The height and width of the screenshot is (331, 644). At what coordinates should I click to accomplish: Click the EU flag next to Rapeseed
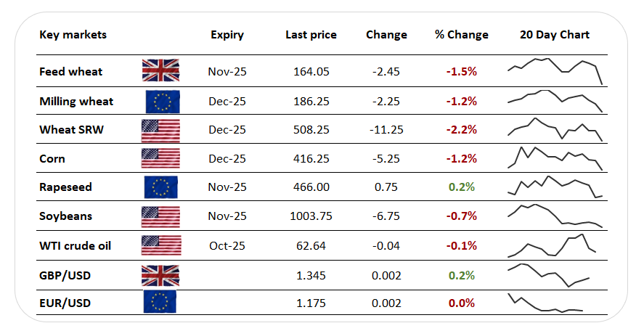[x=161, y=187]
